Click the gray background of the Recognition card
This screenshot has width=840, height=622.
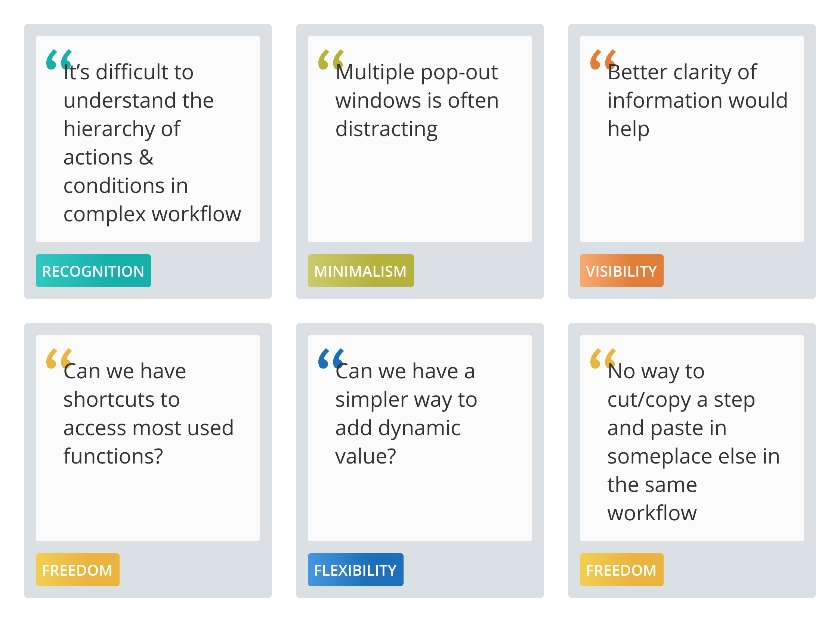(211, 271)
